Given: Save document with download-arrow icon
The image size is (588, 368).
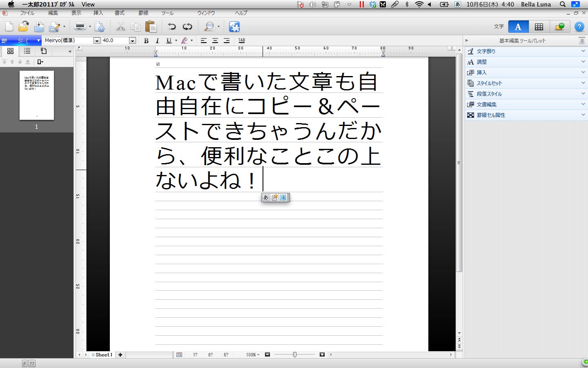Looking at the screenshot, I should 39,27.
